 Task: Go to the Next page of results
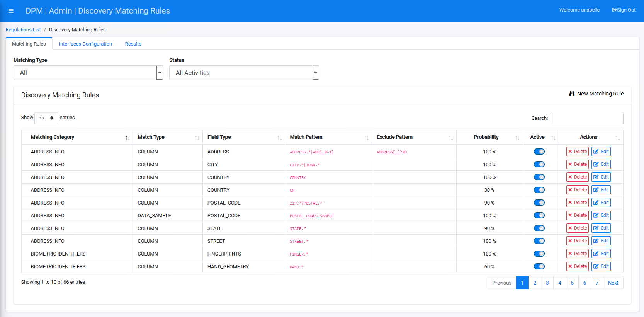coord(613,283)
